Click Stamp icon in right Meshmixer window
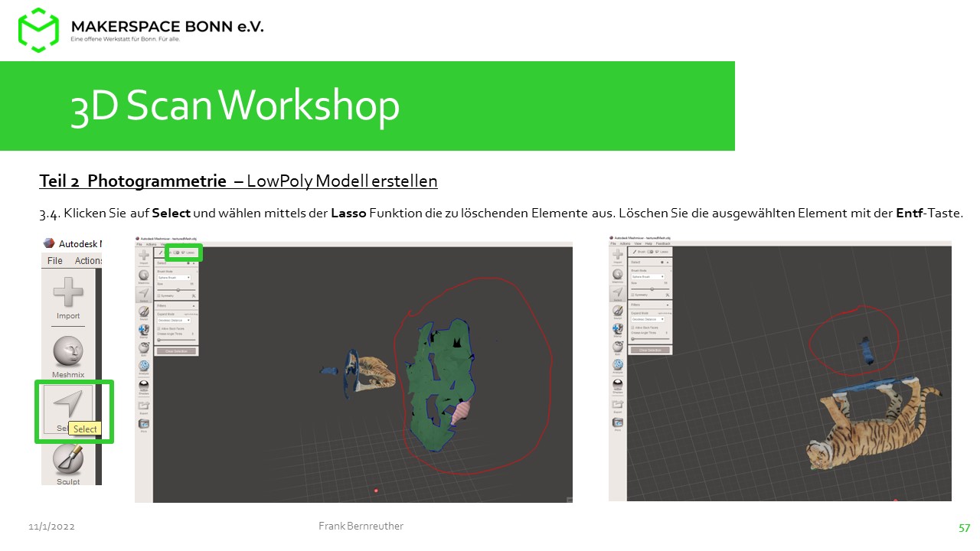Viewport: 980px width, 551px height. point(618,328)
